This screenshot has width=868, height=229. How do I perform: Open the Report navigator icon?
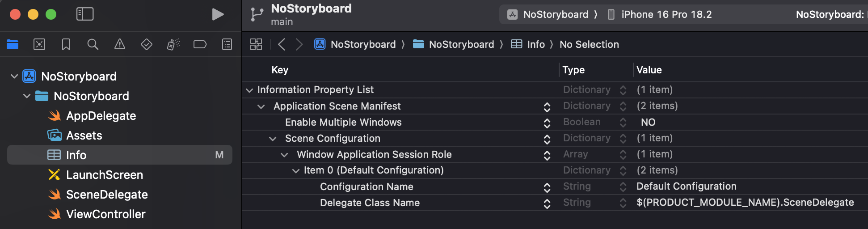pyautogui.click(x=227, y=44)
